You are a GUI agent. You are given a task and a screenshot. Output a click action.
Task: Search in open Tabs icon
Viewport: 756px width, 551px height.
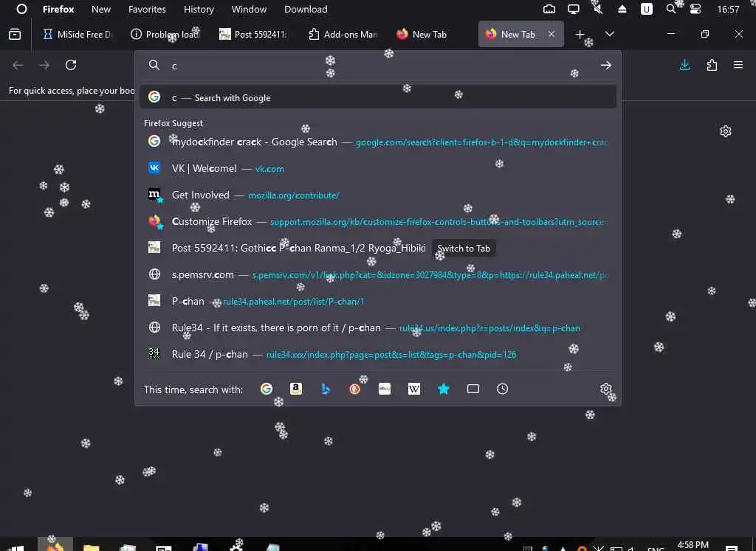tap(473, 389)
